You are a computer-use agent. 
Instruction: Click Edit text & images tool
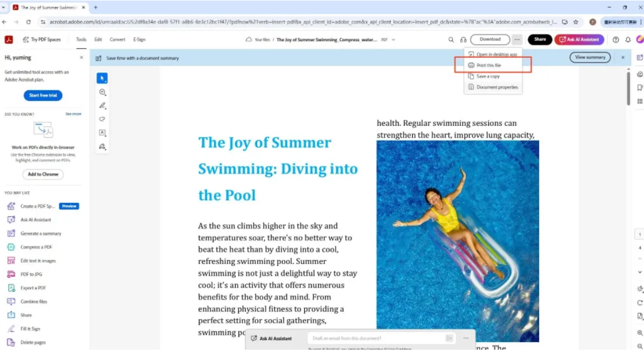(38, 261)
